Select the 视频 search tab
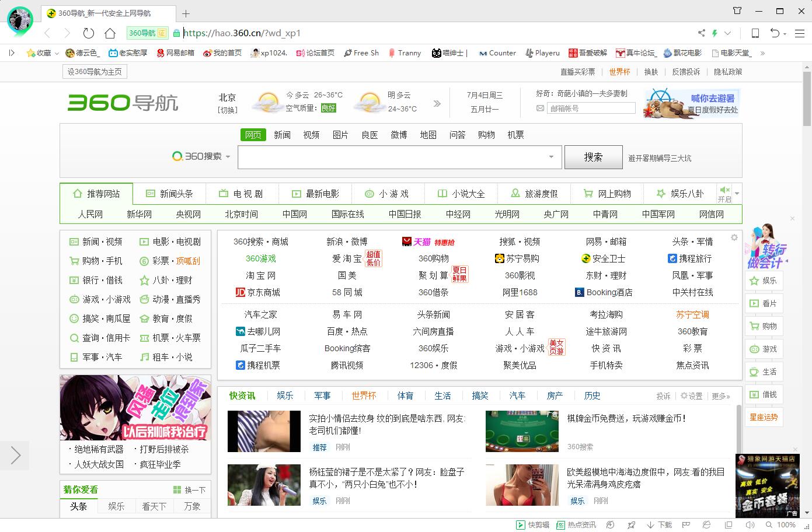This screenshot has height=532, width=812. pos(311,135)
